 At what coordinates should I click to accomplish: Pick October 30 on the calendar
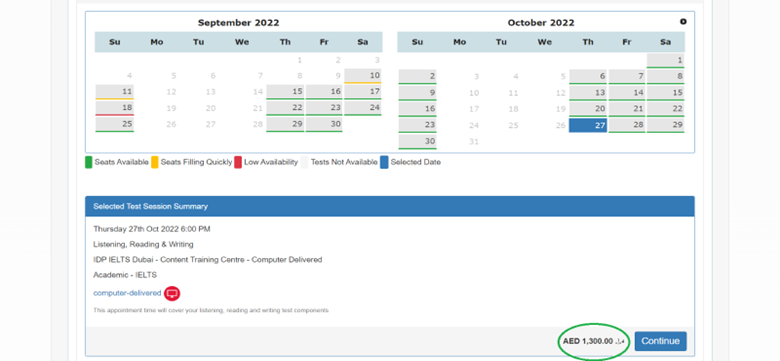pyautogui.click(x=417, y=142)
